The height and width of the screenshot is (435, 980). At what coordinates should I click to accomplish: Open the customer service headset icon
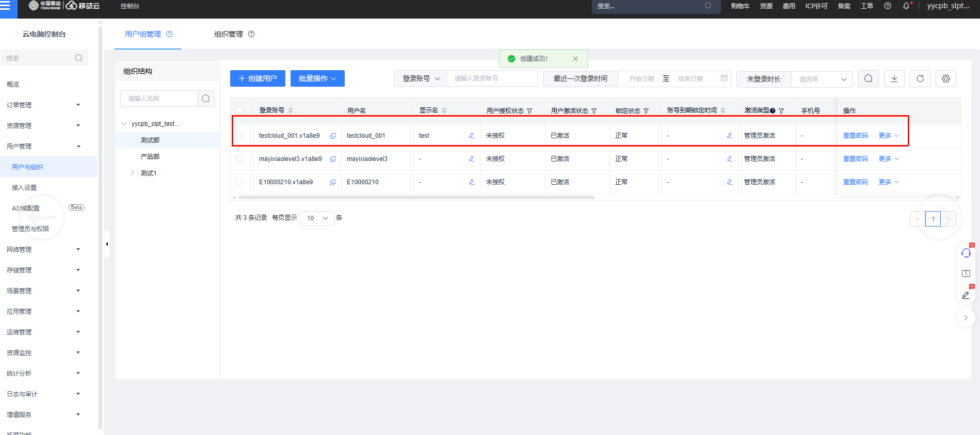point(966,253)
